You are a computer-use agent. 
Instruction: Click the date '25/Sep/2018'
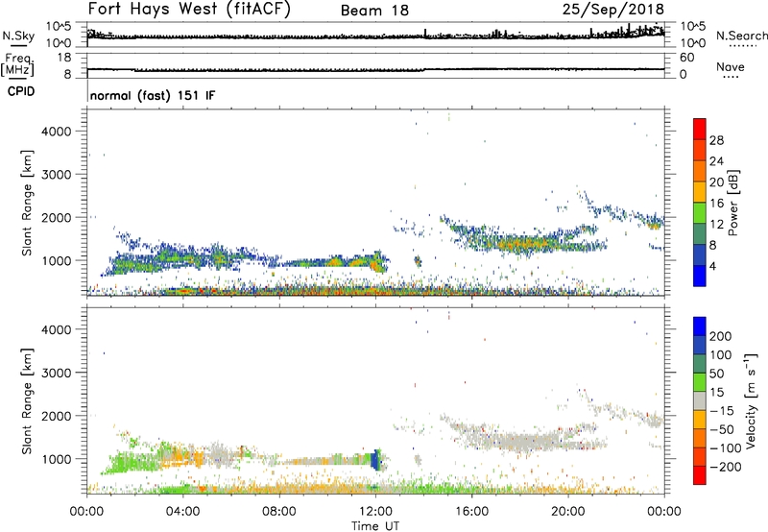click(613, 9)
